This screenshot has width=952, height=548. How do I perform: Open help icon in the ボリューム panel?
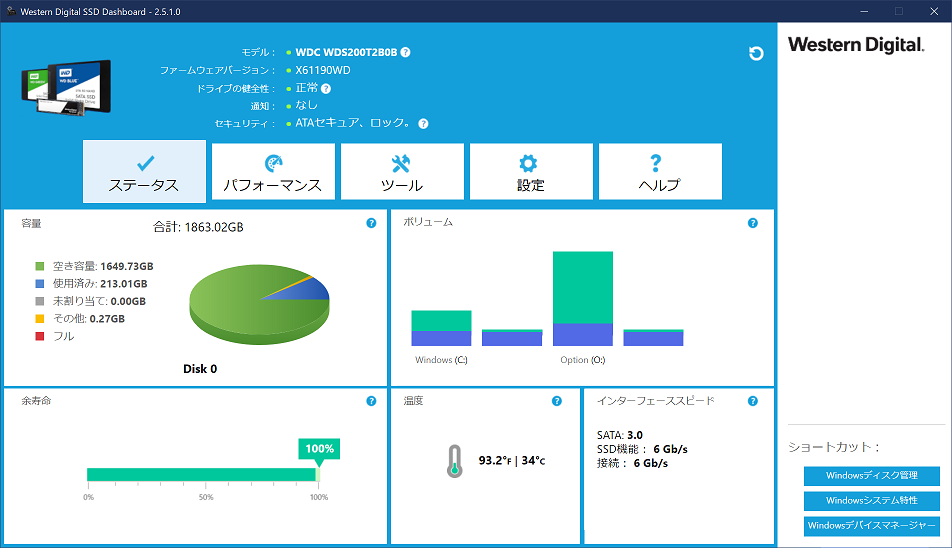tap(753, 223)
